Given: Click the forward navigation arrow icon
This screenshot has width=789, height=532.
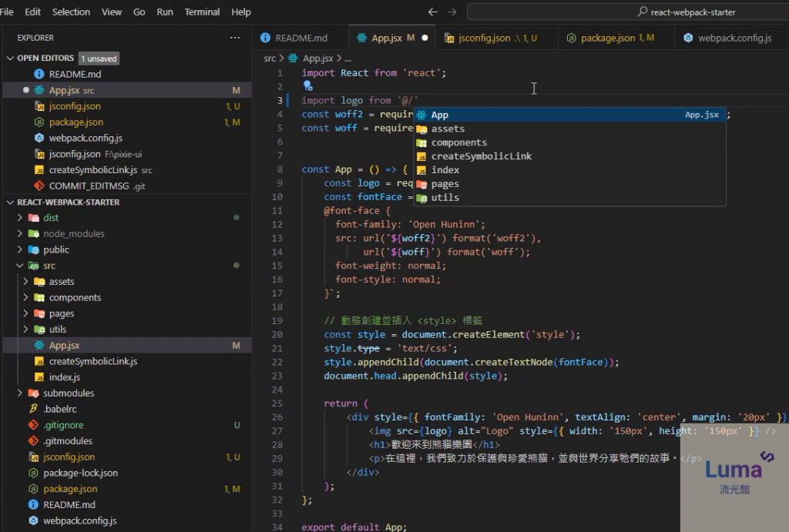Looking at the screenshot, I should (x=452, y=12).
